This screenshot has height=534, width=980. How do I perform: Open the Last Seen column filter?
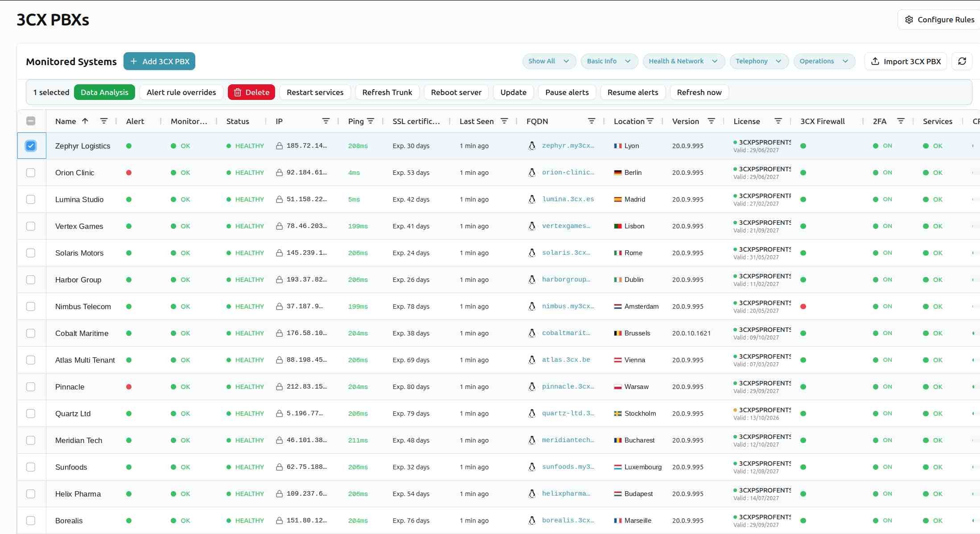pos(504,121)
